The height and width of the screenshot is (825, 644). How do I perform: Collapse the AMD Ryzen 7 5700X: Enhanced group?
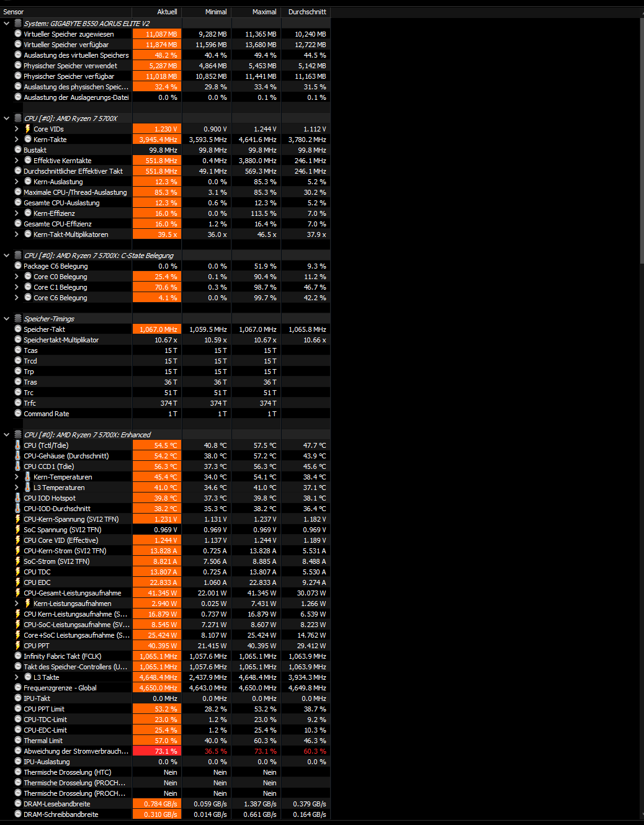pyautogui.click(x=7, y=435)
